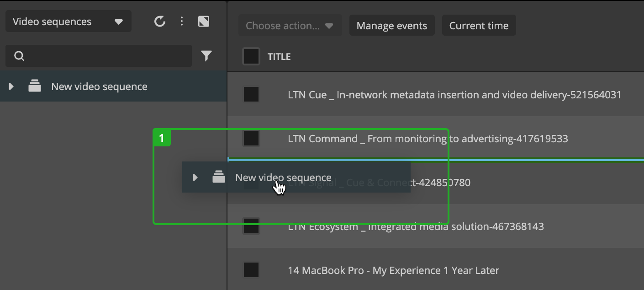Click the 14 MacBook Pro video title

pyautogui.click(x=393, y=270)
